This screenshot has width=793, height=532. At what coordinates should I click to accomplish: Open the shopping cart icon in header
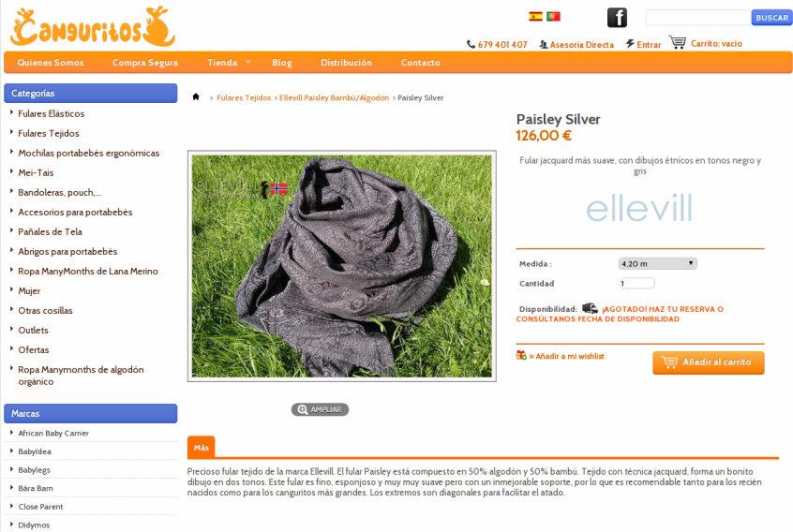(677, 42)
